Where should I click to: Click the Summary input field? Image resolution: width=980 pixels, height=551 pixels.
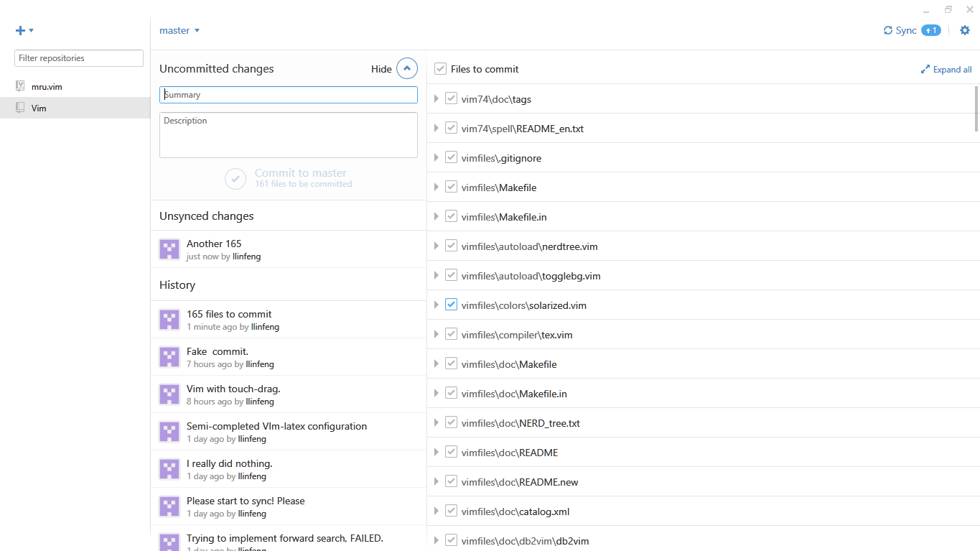coord(288,94)
